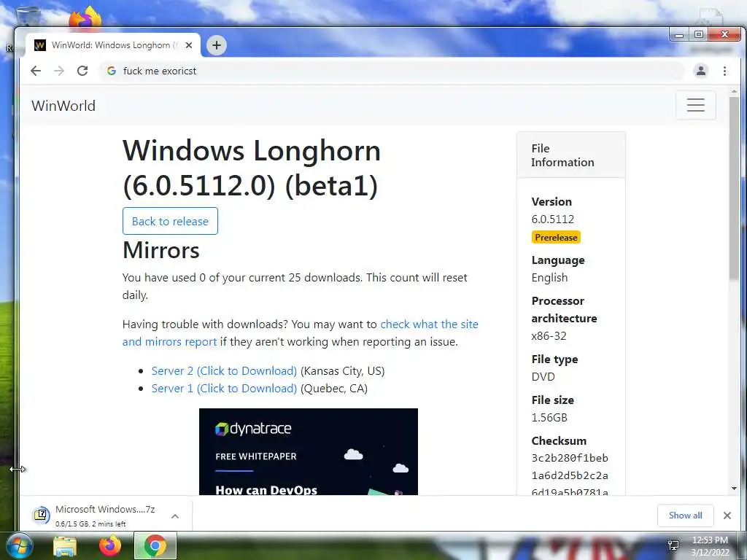Click the address bar showing the search text
The width and height of the screenshot is (747, 560).
(391, 71)
